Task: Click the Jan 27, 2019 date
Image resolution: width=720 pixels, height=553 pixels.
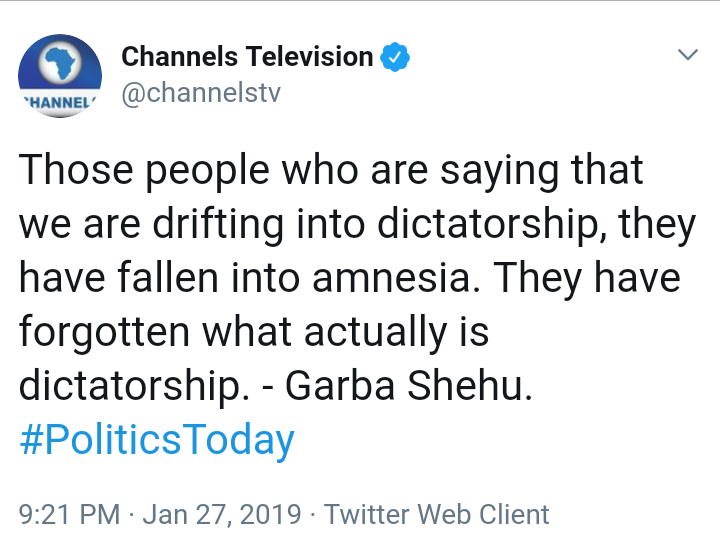Action: tap(222, 514)
